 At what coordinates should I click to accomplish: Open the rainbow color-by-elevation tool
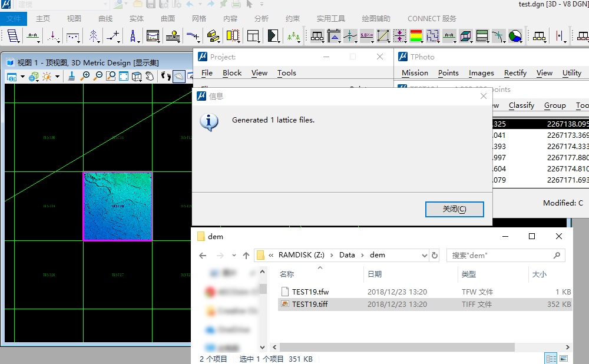point(416,36)
